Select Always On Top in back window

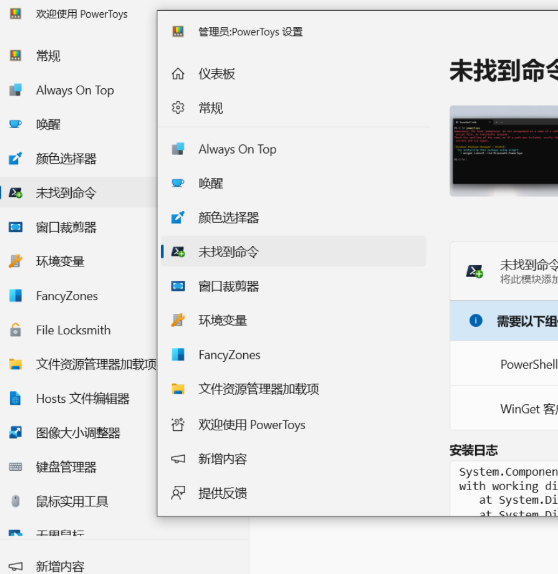(x=79, y=90)
